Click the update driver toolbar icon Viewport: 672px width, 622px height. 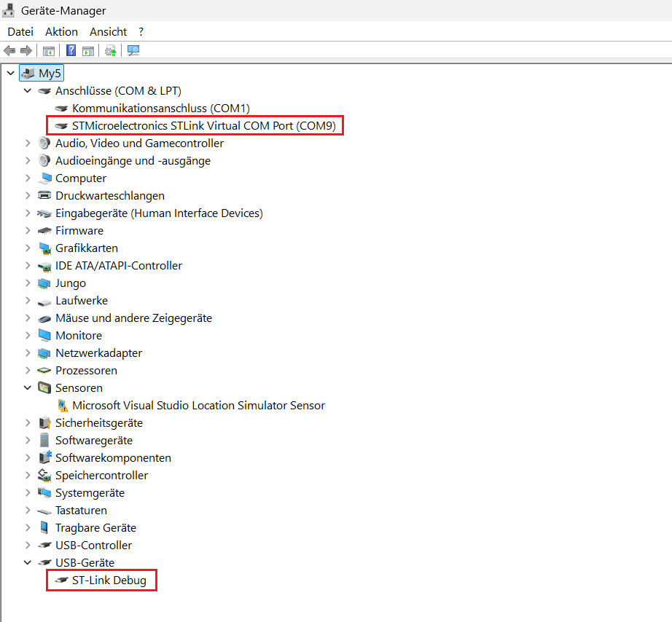[x=111, y=51]
